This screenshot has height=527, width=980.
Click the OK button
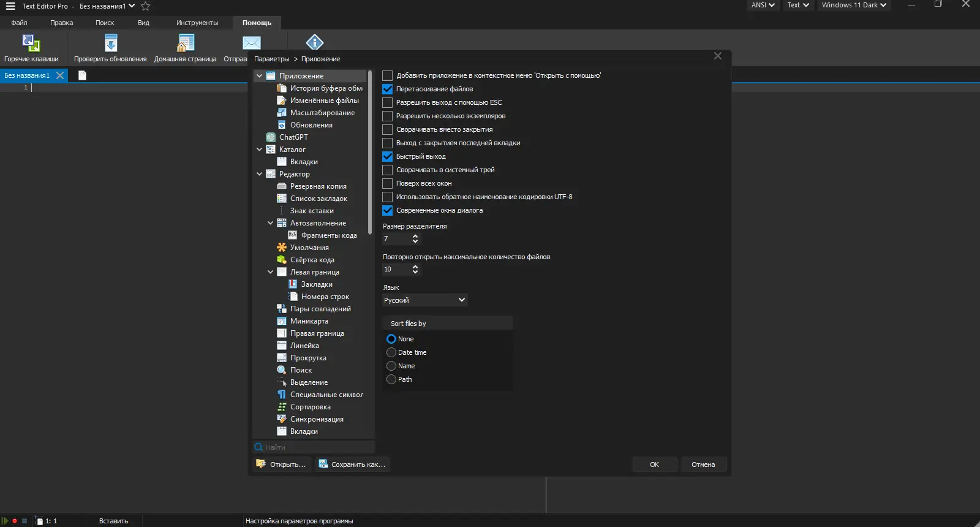655,464
